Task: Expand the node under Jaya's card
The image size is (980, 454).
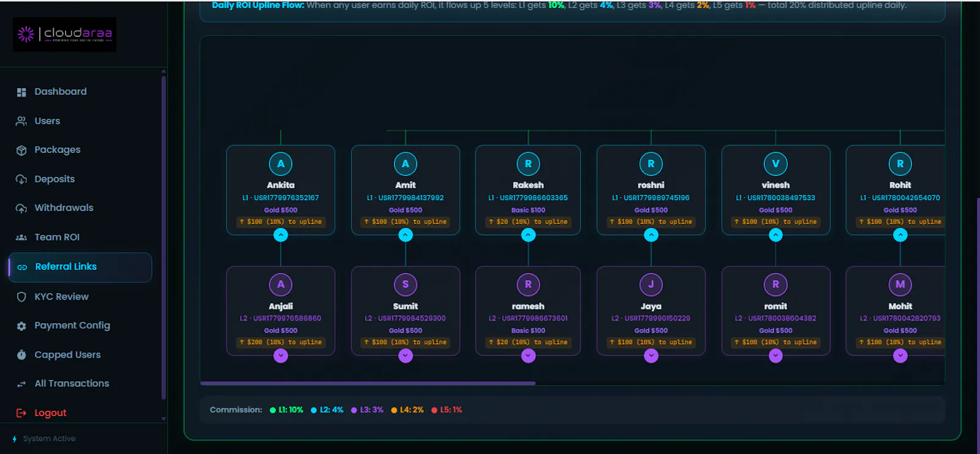Action: (x=651, y=355)
